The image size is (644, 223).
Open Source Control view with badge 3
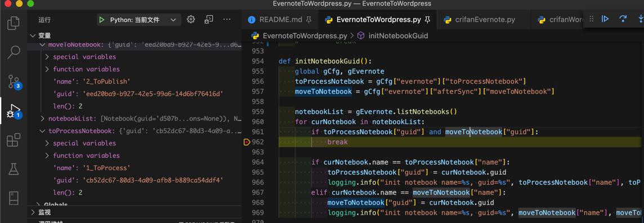pos(14,81)
